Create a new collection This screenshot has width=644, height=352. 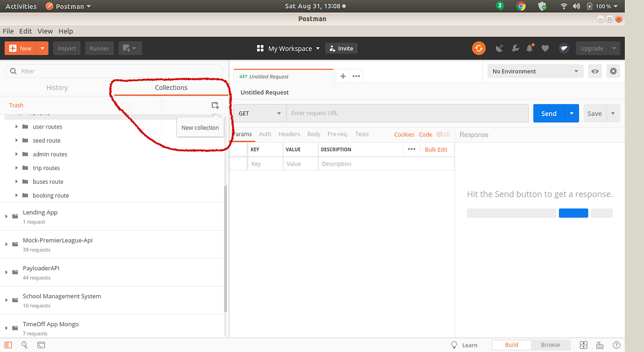tap(215, 105)
